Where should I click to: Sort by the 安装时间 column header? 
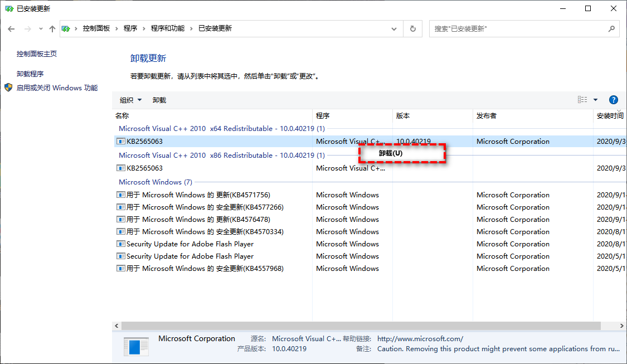click(610, 116)
